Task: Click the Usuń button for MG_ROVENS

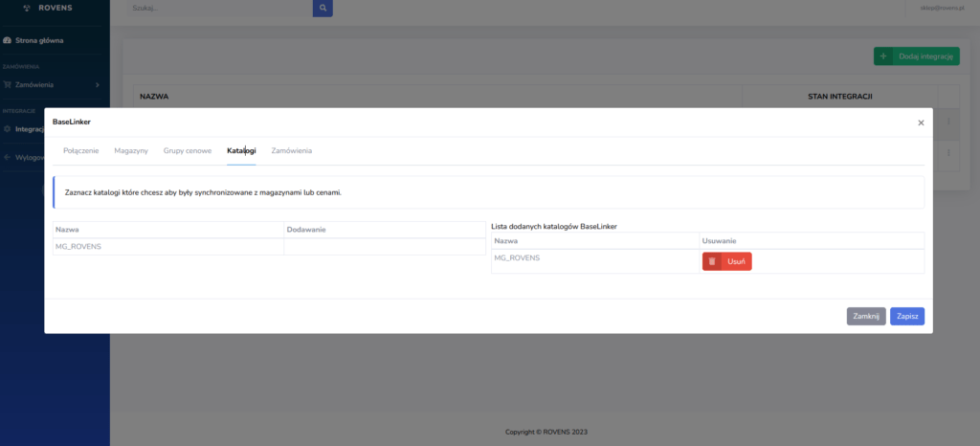Action: (x=727, y=261)
